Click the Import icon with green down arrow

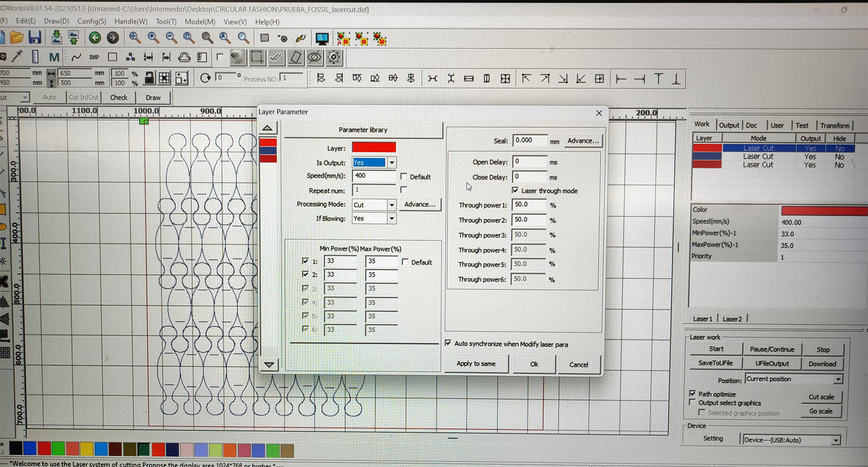pos(56,38)
